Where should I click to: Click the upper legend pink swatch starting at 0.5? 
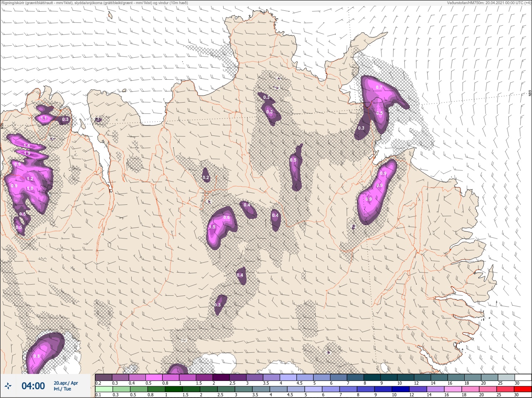(x=154, y=377)
